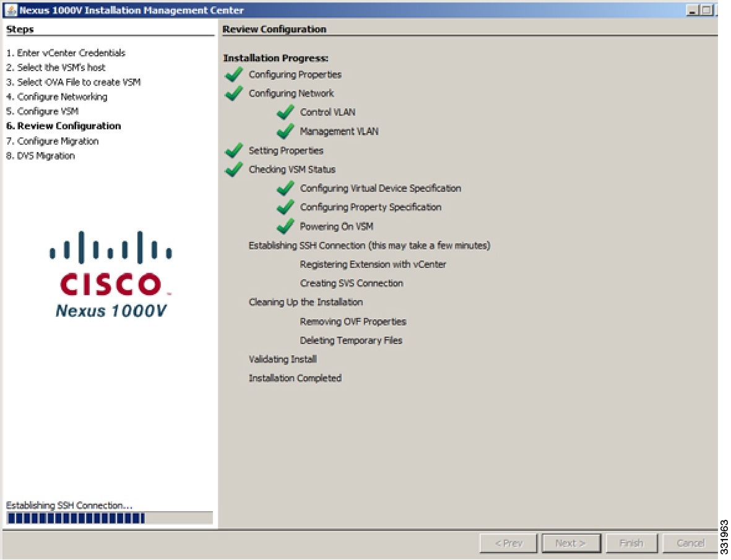Minimize the Installation Management Center window
Viewport: 731px width, 560px height.
click(693, 10)
